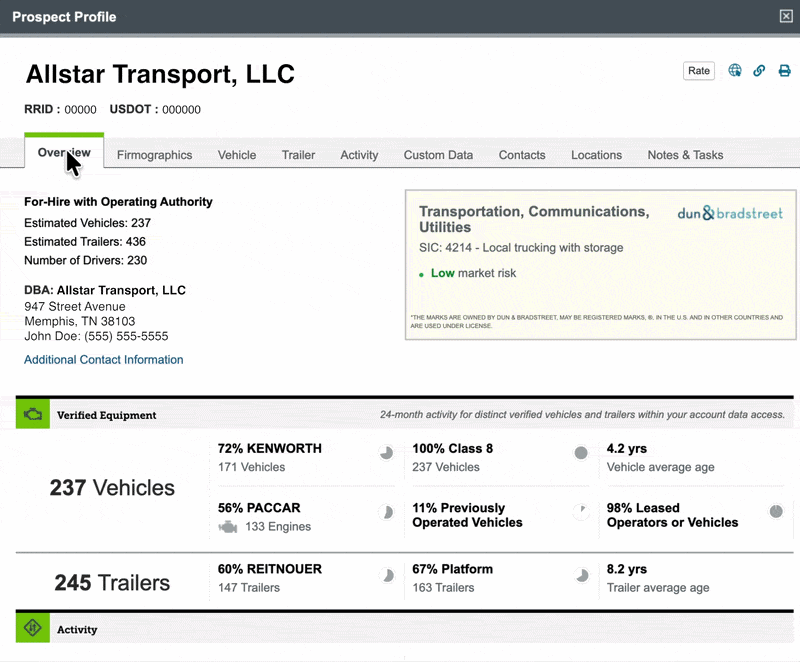
Task: Open the Additional Contact Information link
Action: pos(104,360)
